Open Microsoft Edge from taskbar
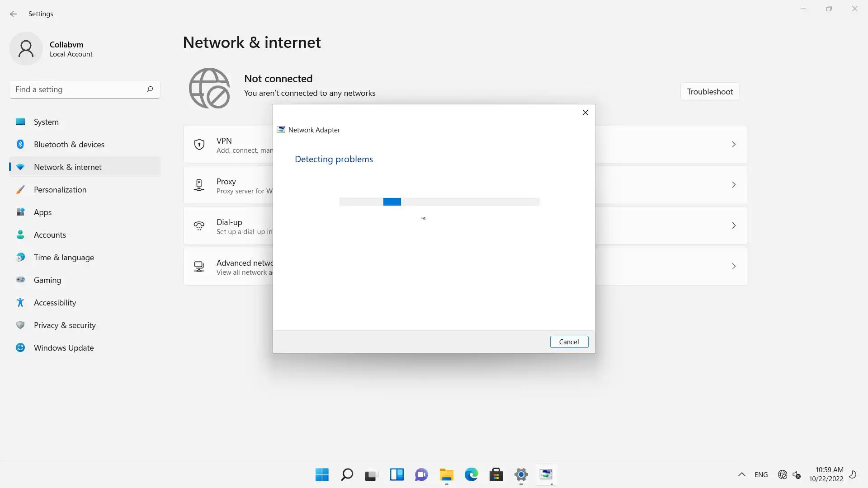This screenshot has width=868, height=488. tap(471, 474)
